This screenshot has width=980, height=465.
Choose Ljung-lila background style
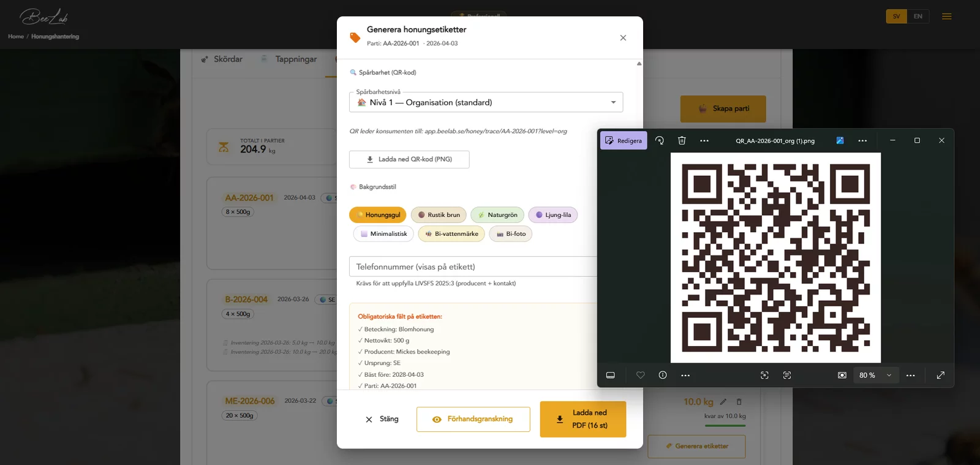552,215
